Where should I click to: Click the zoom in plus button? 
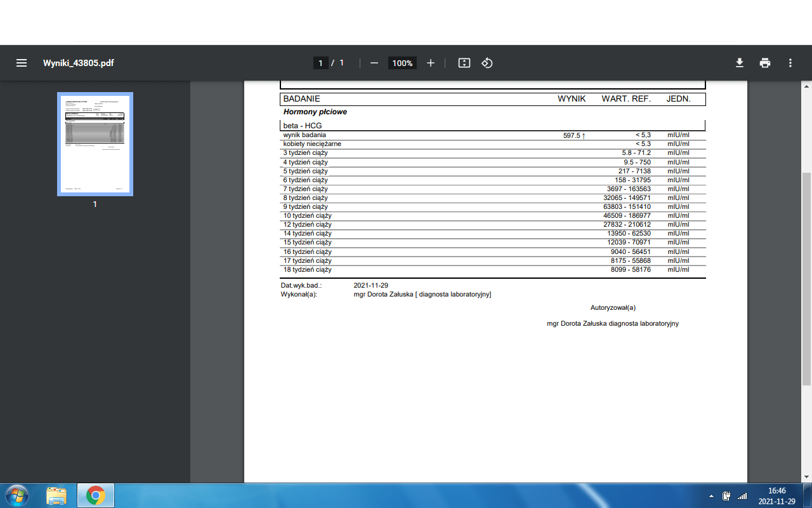pyautogui.click(x=431, y=63)
